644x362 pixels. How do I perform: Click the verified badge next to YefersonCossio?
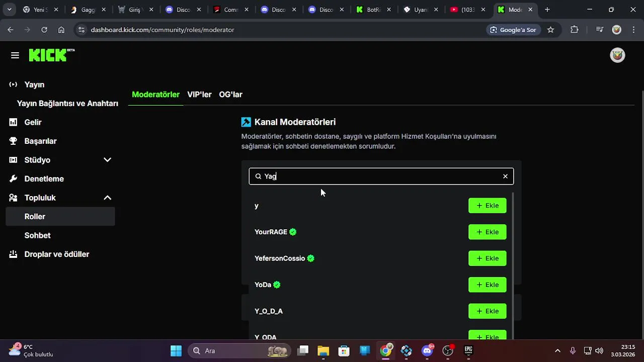[310, 258]
